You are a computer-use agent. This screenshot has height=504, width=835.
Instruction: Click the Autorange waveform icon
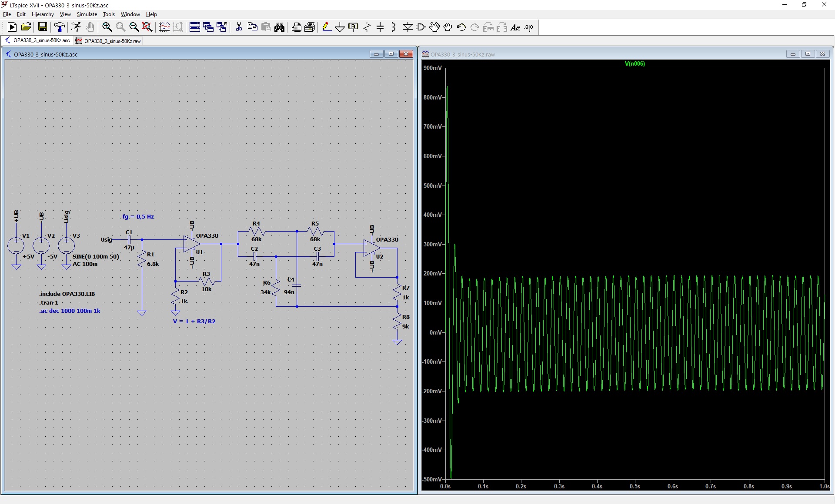pyautogui.click(x=164, y=27)
